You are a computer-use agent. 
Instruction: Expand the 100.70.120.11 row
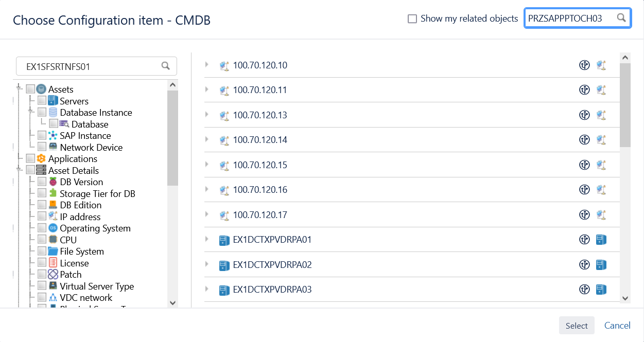click(207, 89)
